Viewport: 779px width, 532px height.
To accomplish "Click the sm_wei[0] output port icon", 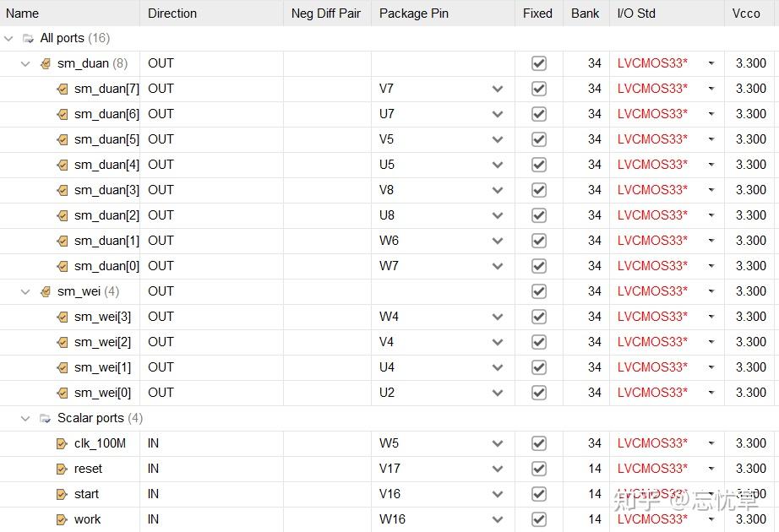I will coord(63,393).
